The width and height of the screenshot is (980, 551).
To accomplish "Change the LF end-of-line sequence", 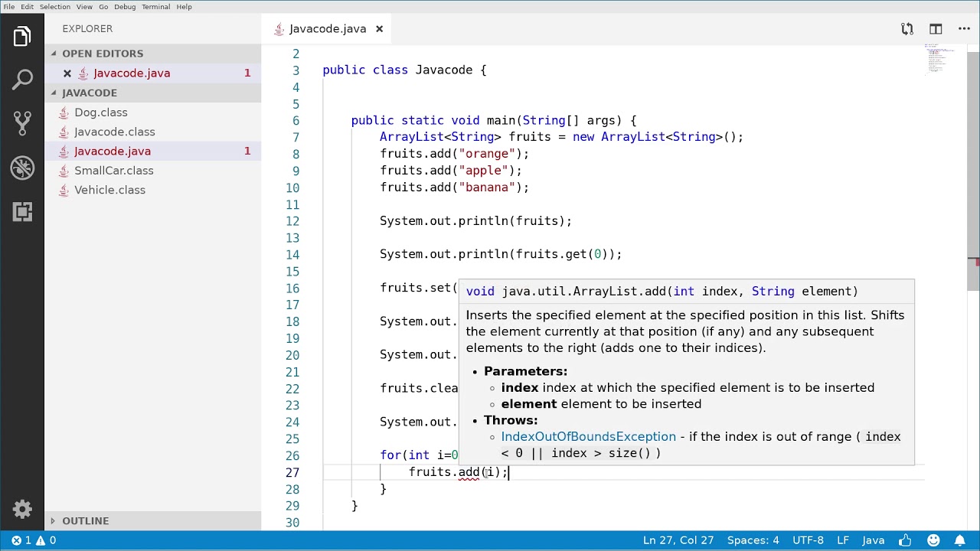I will 843,540.
